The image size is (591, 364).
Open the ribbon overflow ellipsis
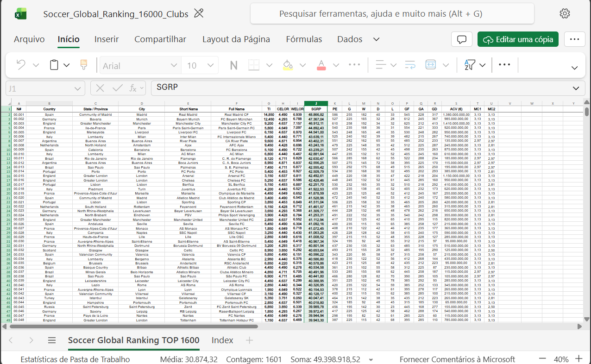[x=504, y=65]
